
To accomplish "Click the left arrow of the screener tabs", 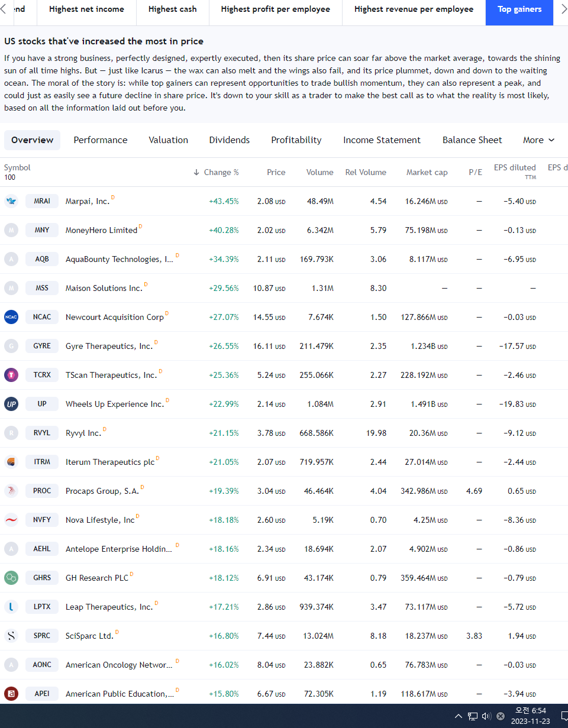I will pyautogui.click(x=3, y=9).
